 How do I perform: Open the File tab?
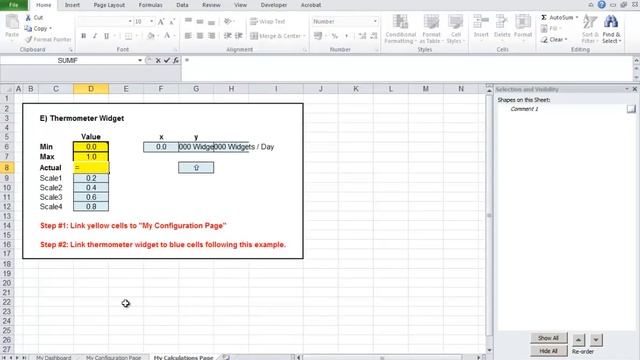(x=13, y=5)
